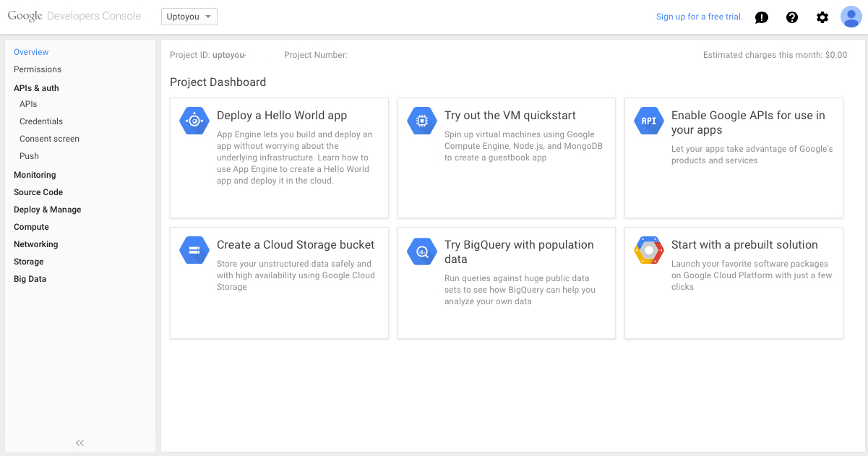Open Try BigQuery with population data title
The image size is (868, 456).
pos(519,252)
